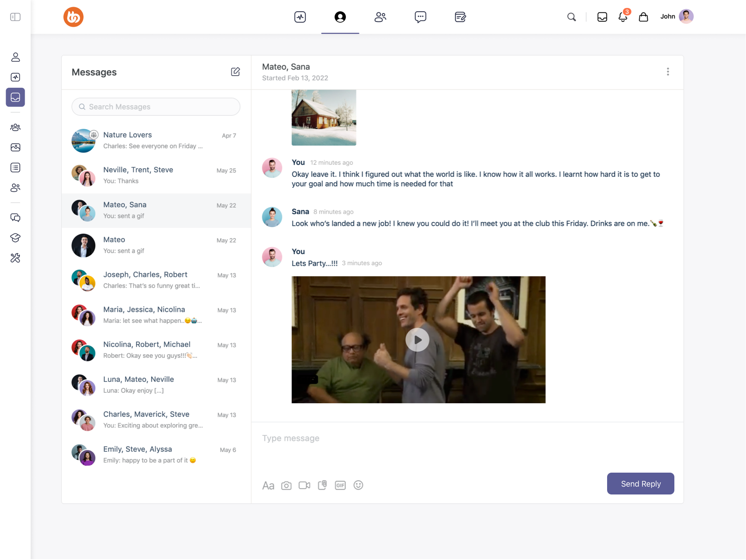Open the emoji picker
The width and height of the screenshot is (746, 560).
358,485
